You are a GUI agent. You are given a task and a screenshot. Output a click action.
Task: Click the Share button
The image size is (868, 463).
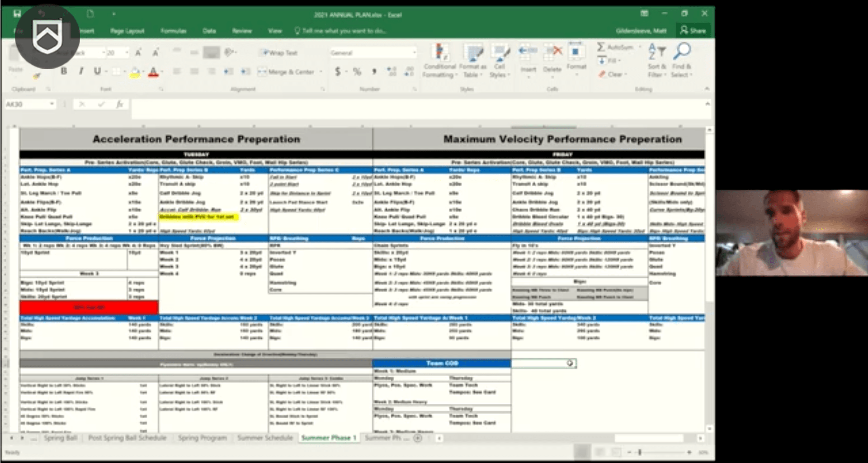(693, 31)
